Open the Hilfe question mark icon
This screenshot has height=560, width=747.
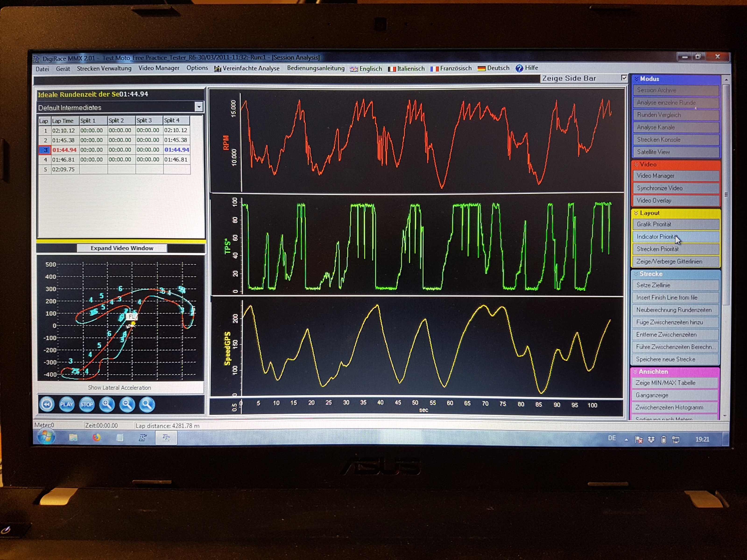(519, 68)
